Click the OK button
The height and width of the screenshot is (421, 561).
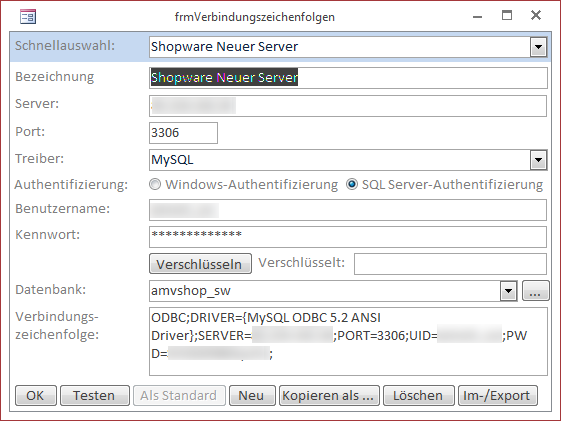[x=36, y=396]
